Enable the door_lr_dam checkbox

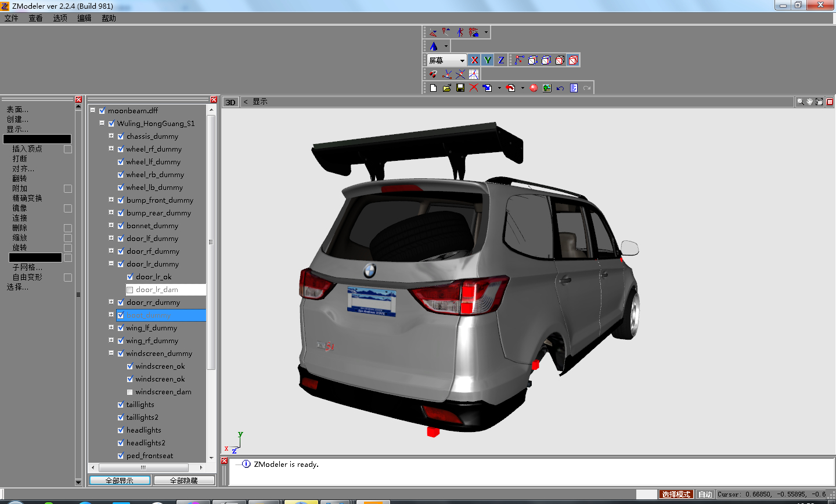click(x=130, y=290)
